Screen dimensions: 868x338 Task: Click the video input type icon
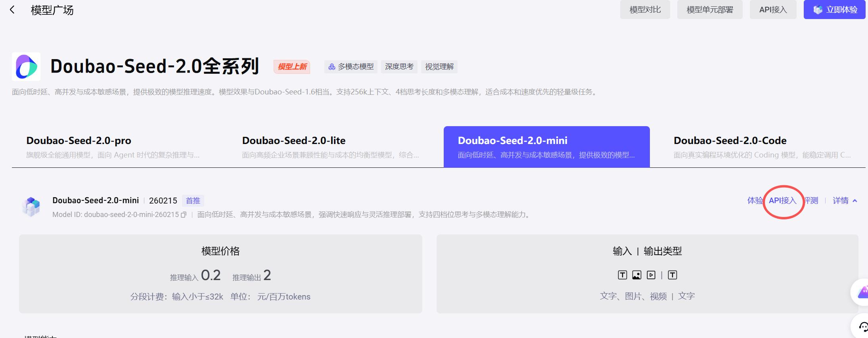coord(651,275)
